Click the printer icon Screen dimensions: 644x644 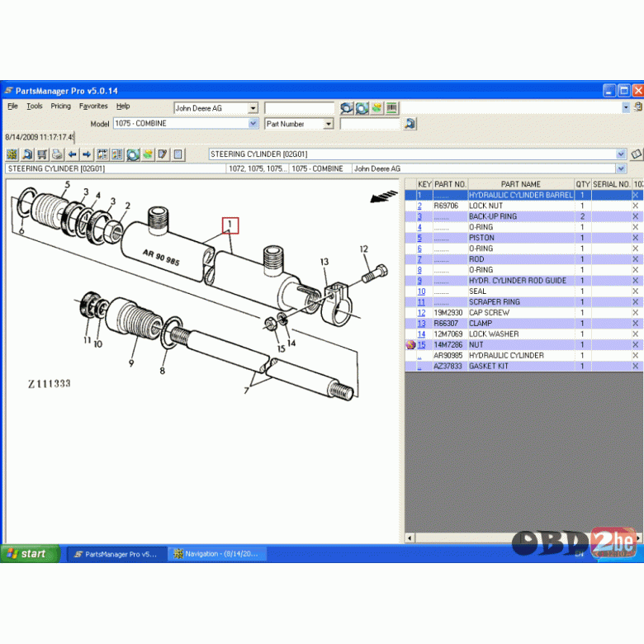point(57,154)
